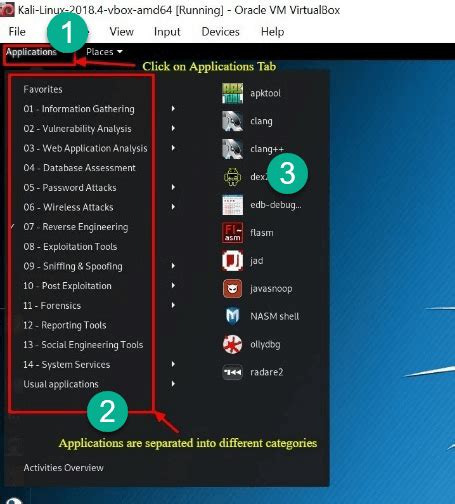The height and width of the screenshot is (504, 455).
Task: Click the ollydbg text label
Action: [265, 344]
